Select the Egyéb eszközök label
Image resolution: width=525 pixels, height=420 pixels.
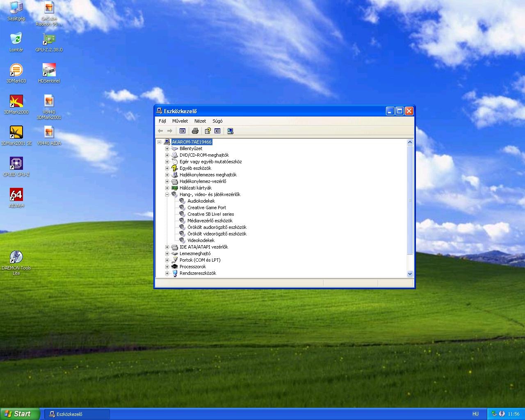point(195,168)
